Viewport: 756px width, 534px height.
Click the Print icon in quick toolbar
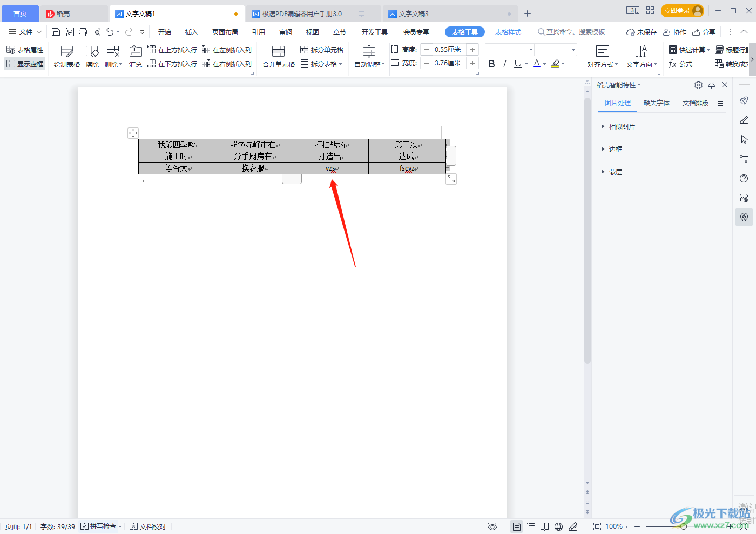pyautogui.click(x=83, y=32)
